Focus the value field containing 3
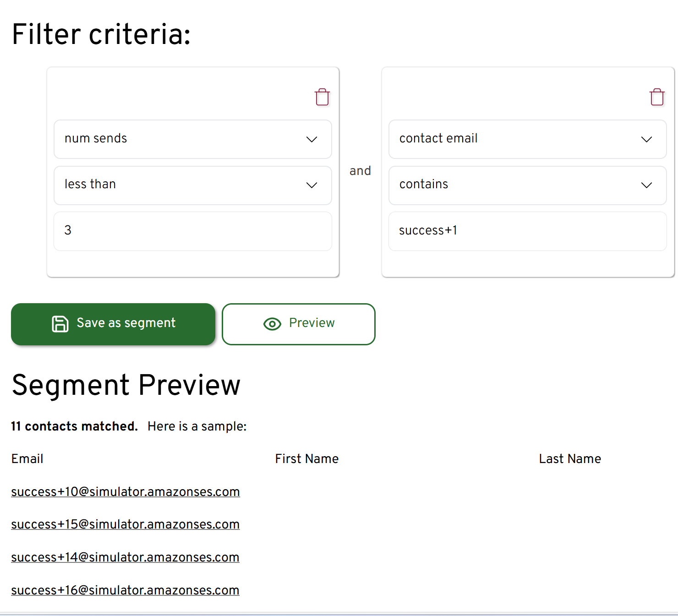 pyautogui.click(x=192, y=231)
